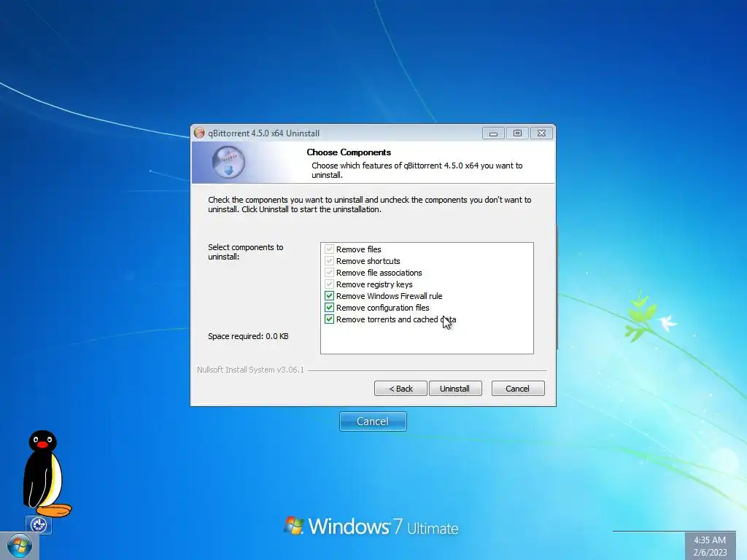Maximize the qBittorrent Uninstall window

(x=517, y=133)
